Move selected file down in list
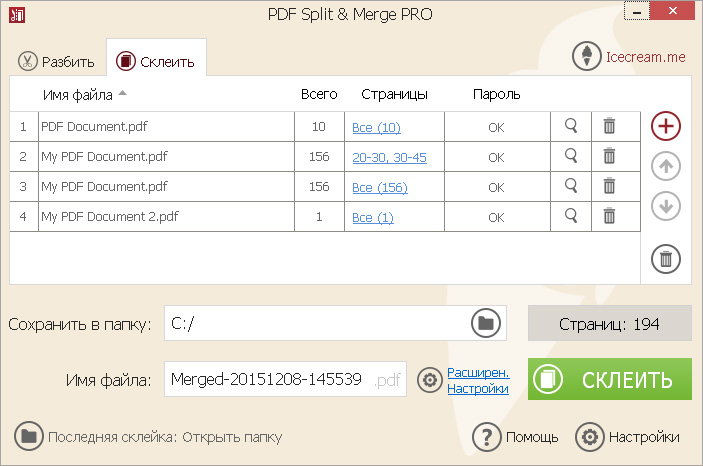This screenshot has width=703, height=466. 666,206
